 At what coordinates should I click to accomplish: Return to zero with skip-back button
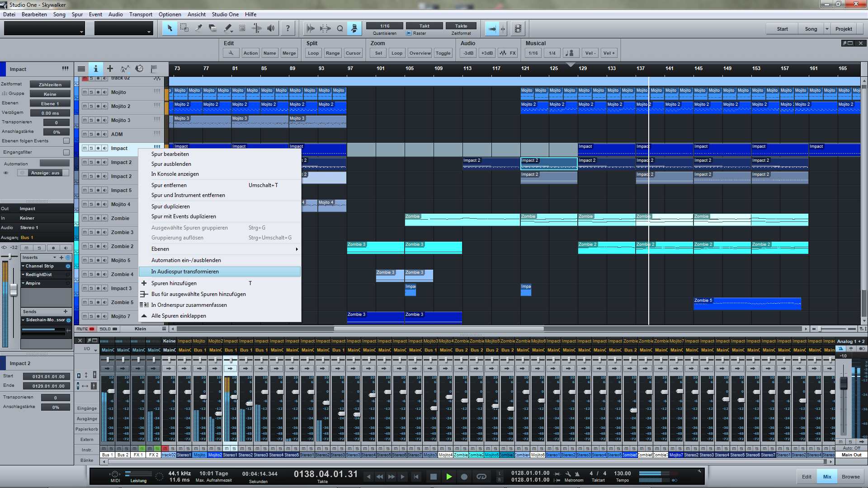[416, 476]
